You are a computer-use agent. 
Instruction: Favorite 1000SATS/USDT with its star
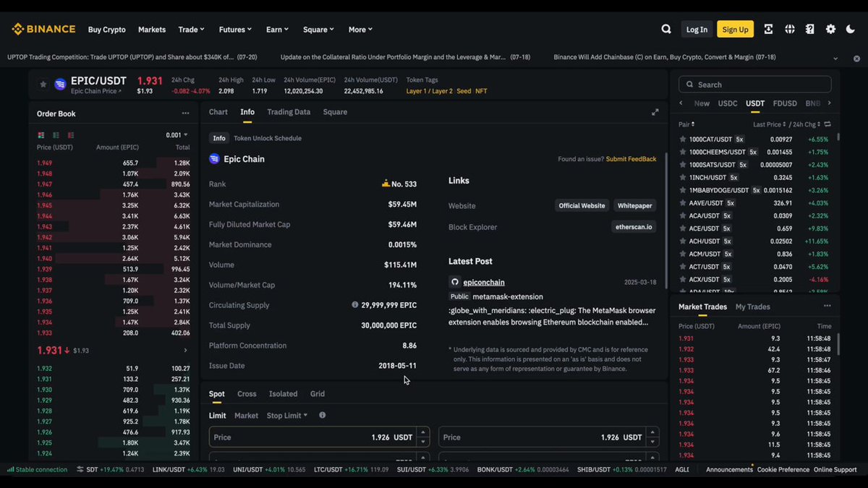pos(682,165)
